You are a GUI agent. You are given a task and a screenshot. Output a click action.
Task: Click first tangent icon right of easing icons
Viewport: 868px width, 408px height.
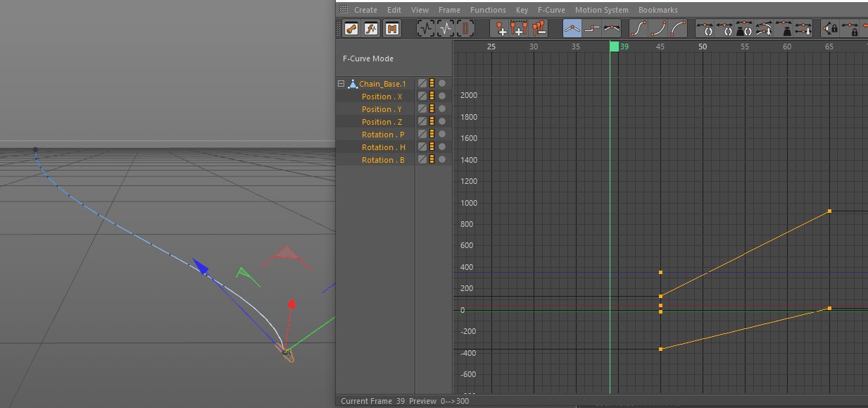click(705, 29)
